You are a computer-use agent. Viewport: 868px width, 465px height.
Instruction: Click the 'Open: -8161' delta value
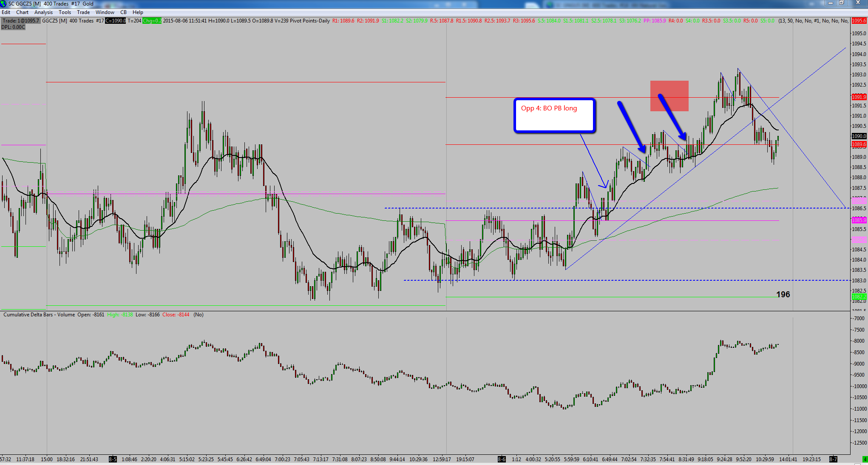(91, 315)
